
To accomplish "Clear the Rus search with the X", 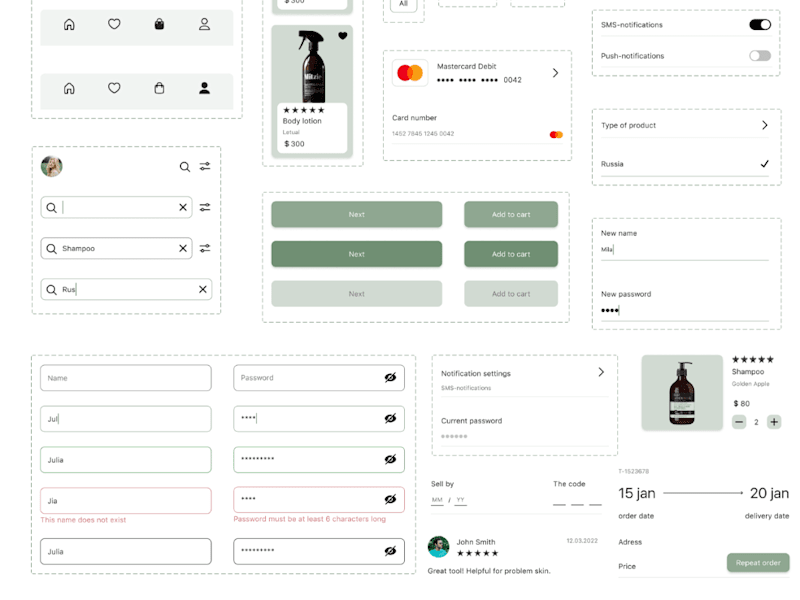I will pos(203,289).
